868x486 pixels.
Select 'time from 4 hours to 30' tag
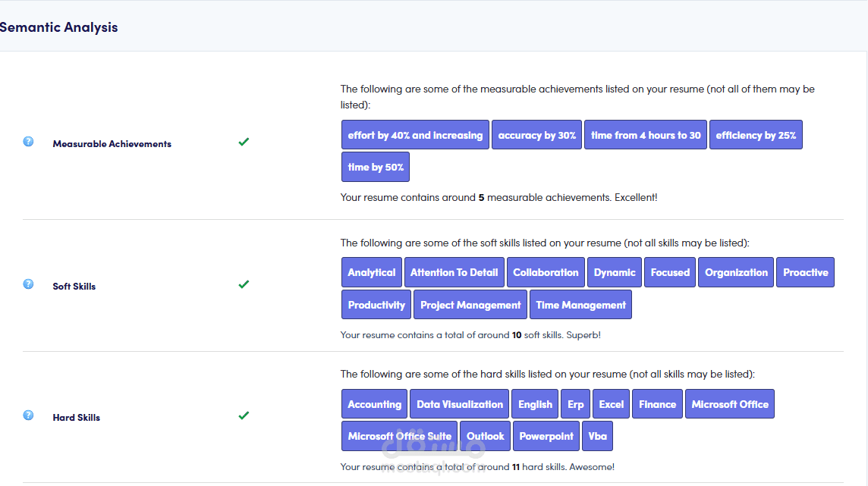(x=646, y=135)
